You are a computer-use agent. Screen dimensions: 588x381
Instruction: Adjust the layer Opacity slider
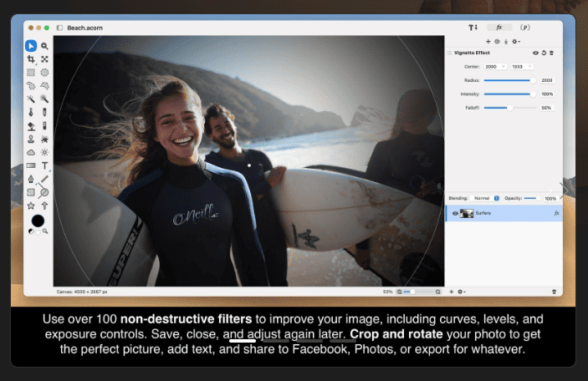(532, 198)
